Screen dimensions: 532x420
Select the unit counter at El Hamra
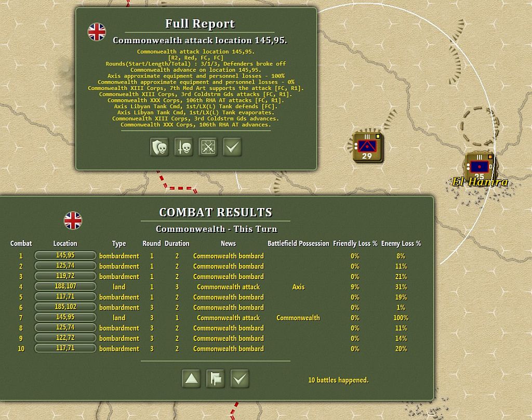click(479, 166)
